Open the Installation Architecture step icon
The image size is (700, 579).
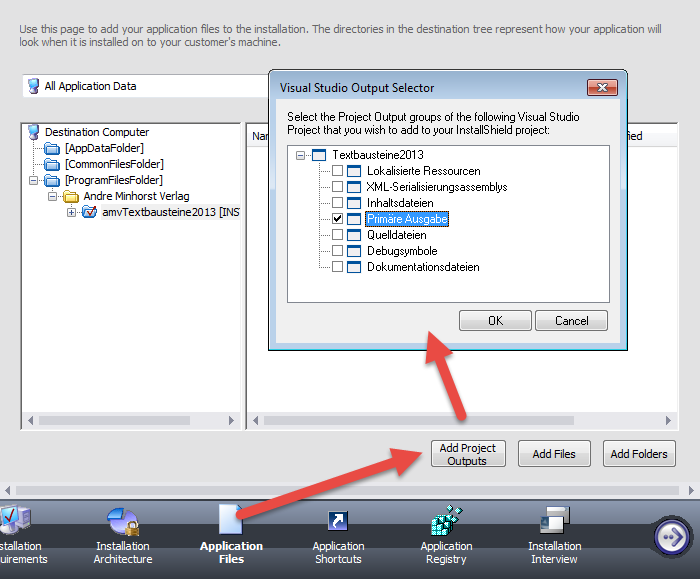[123, 521]
